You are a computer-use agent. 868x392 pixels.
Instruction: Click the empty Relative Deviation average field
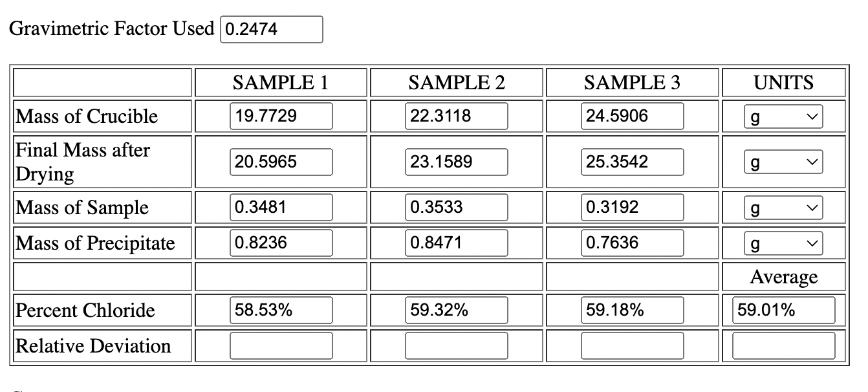click(x=783, y=345)
